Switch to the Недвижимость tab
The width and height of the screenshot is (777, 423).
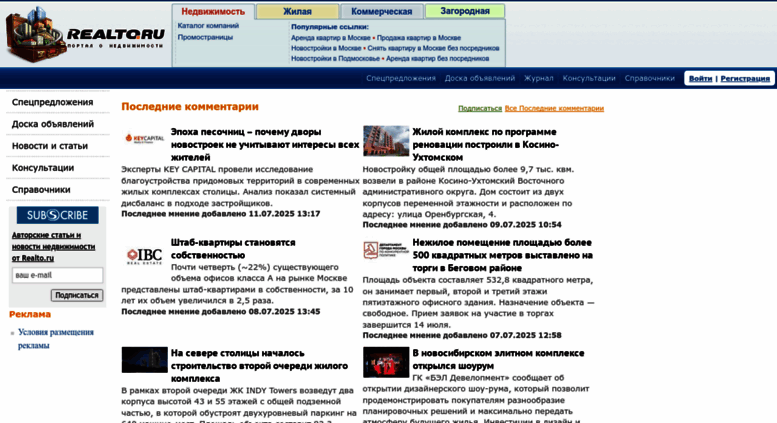pyautogui.click(x=213, y=11)
